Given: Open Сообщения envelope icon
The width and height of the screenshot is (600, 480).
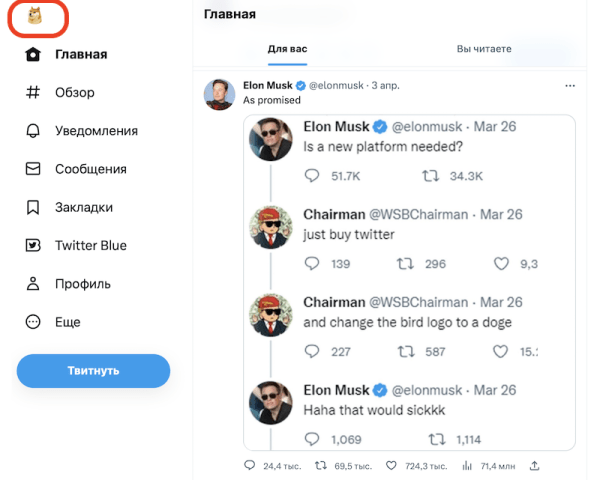Looking at the screenshot, I should 34,169.
